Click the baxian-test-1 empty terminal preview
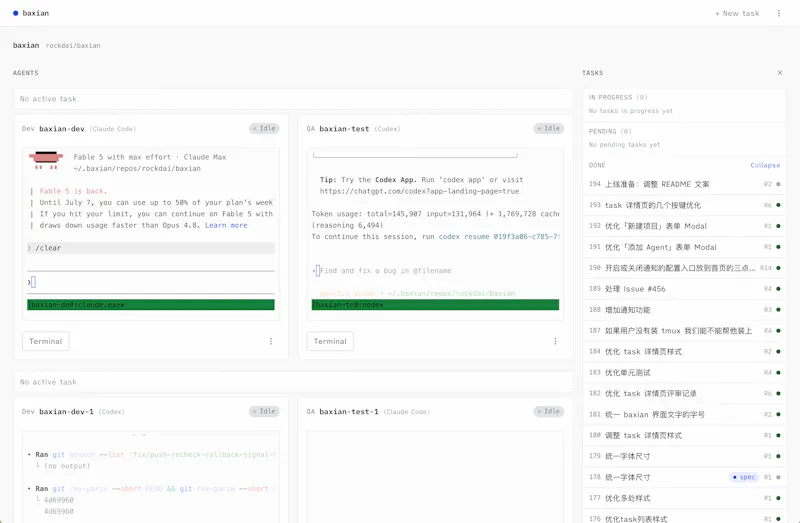The image size is (800, 523). pyautogui.click(x=435, y=477)
